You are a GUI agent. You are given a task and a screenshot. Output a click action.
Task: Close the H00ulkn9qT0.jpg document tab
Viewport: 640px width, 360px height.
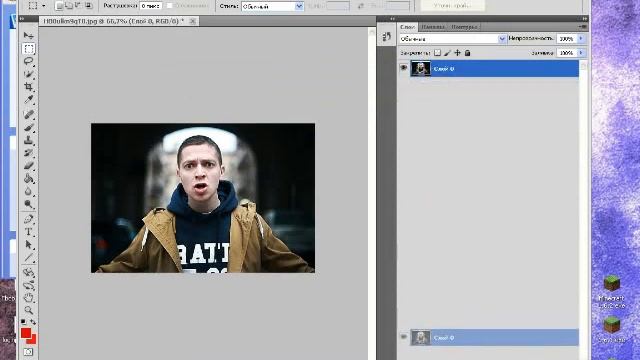tap(192, 21)
